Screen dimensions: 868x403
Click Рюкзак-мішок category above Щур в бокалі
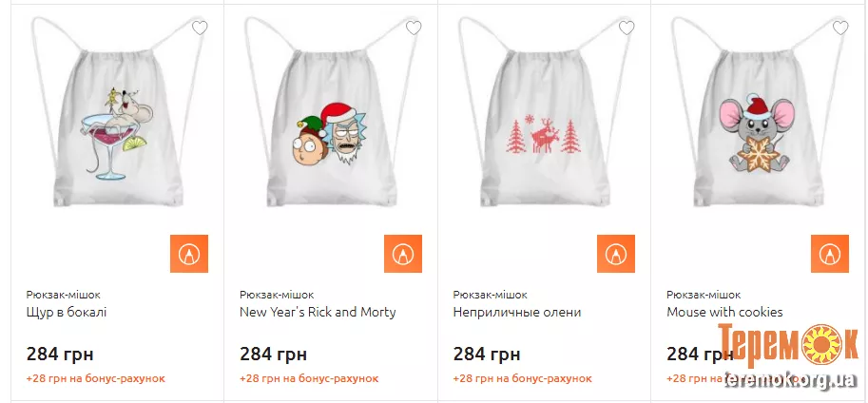[x=63, y=295]
